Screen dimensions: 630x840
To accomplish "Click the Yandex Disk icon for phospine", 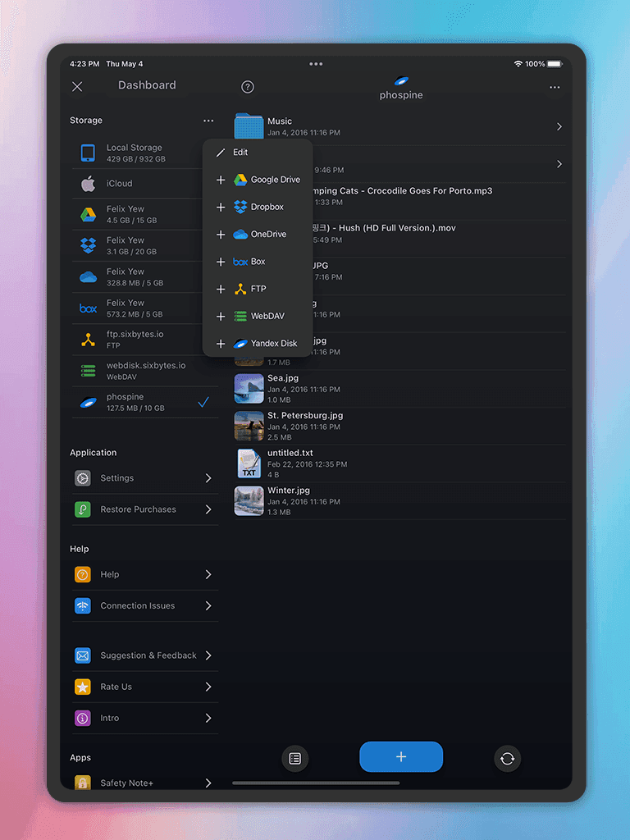I will point(88,402).
